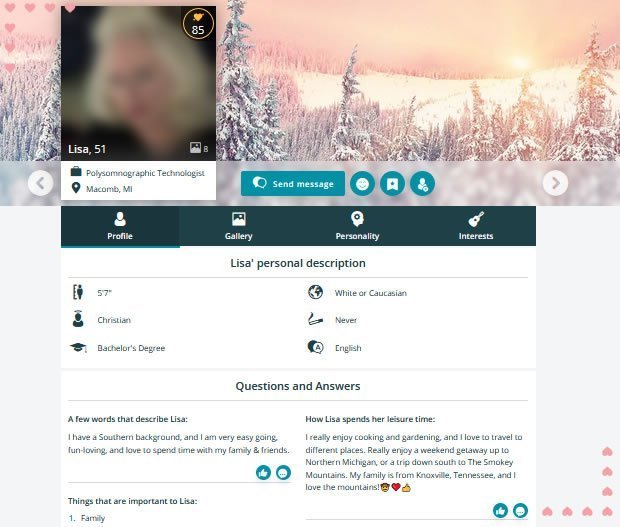Click the heart match score 85 badge

198,24
